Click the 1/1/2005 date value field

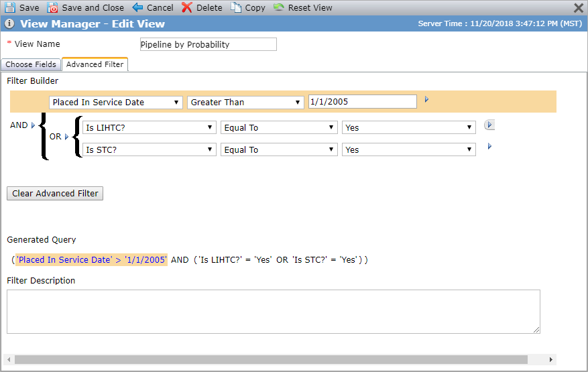pos(362,102)
